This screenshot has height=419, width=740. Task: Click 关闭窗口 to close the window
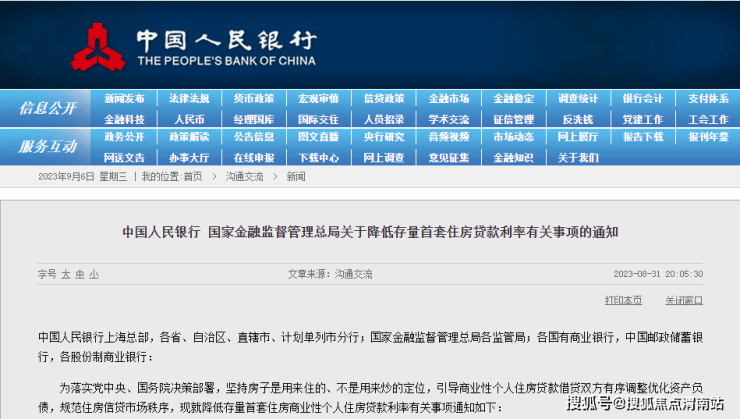click(684, 300)
